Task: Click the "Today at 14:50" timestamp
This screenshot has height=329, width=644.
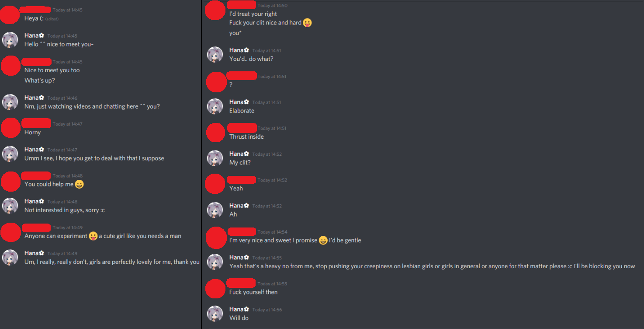Action: tap(273, 6)
